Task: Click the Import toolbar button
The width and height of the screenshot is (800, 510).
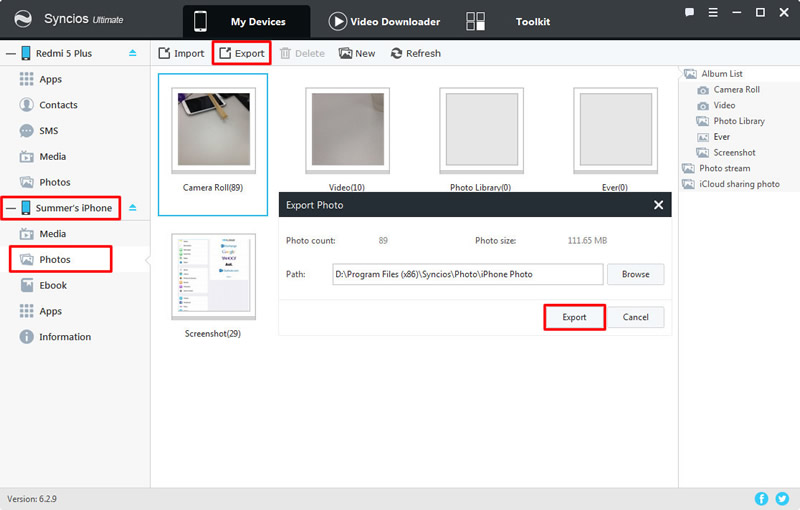Action: coord(181,53)
